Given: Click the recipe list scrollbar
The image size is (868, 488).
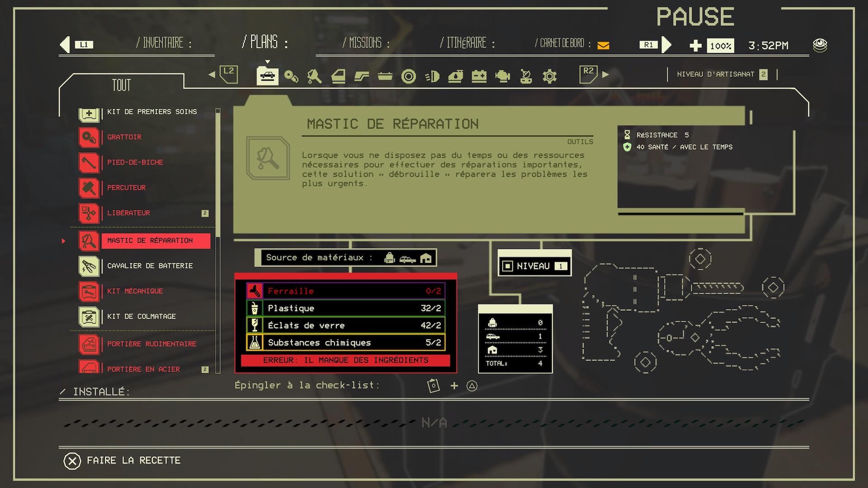Looking at the screenshot, I should pyautogui.click(x=218, y=240).
